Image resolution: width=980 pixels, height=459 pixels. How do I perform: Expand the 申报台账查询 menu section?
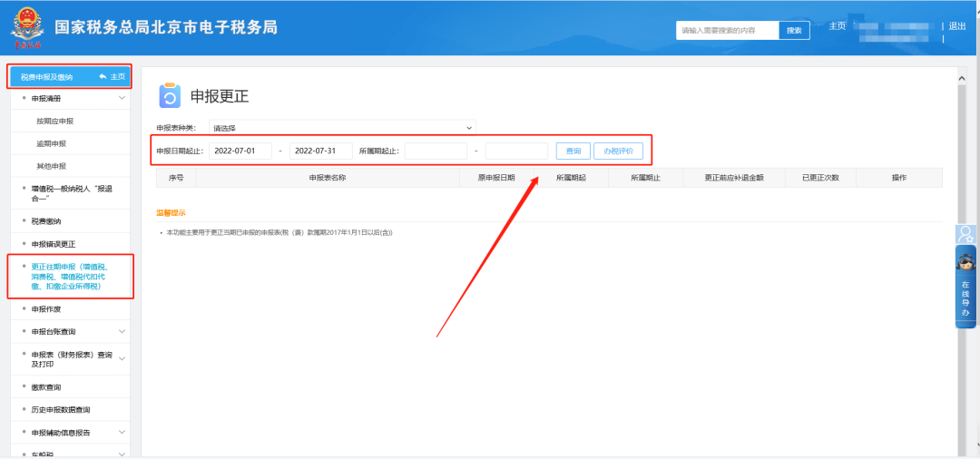coord(122,333)
